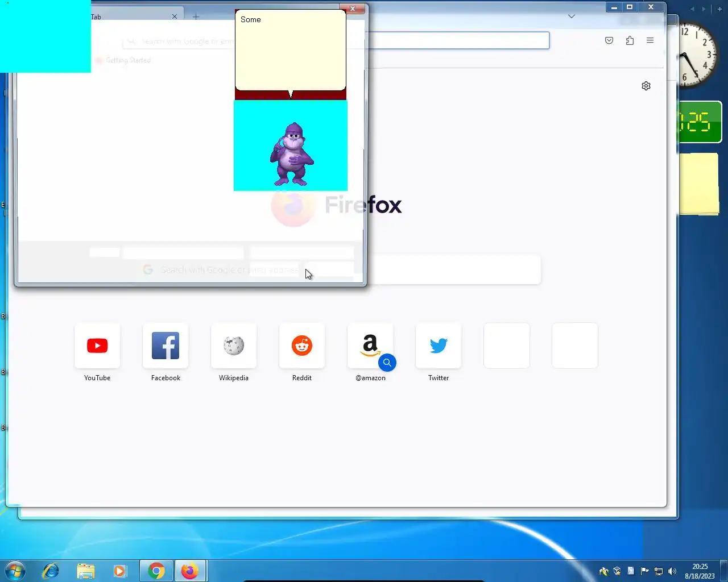The height and width of the screenshot is (582, 728).
Task: Open the Windows Start menu
Action: [15, 571]
